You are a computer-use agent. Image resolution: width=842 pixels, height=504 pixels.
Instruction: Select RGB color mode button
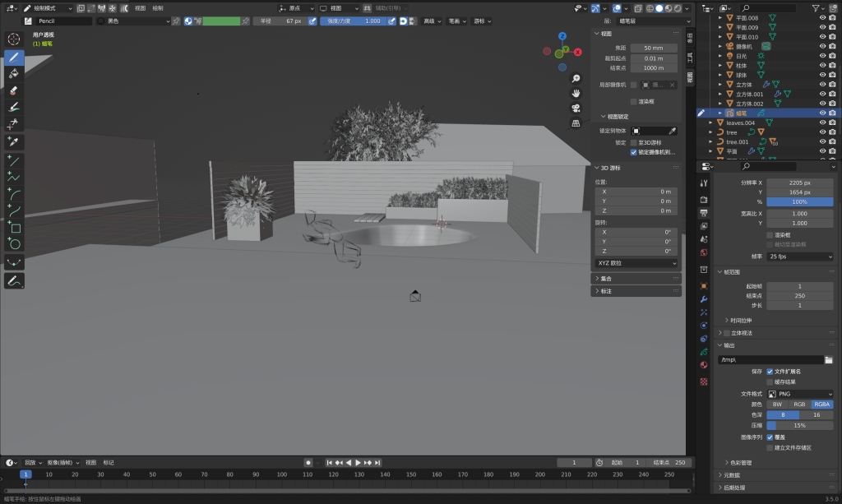point(799,405)
